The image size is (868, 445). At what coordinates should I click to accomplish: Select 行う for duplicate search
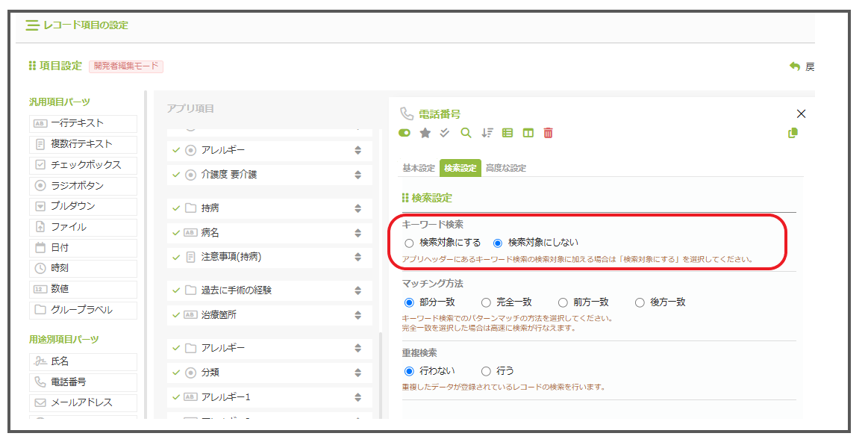[486, 371]
